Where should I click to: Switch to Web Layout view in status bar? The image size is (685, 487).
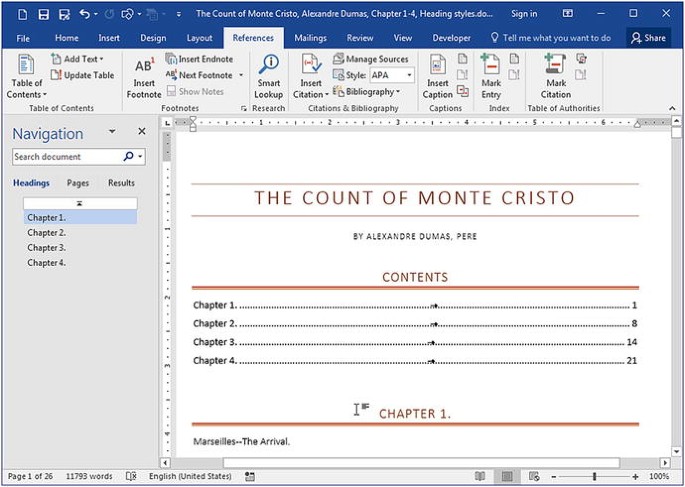pyautogui.click(x=533, y=476)
